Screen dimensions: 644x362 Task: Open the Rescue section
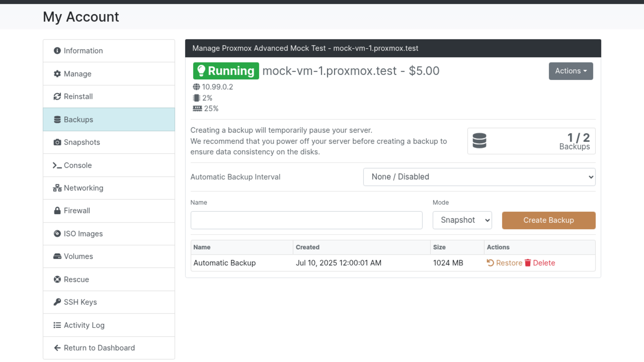point(109,279)
